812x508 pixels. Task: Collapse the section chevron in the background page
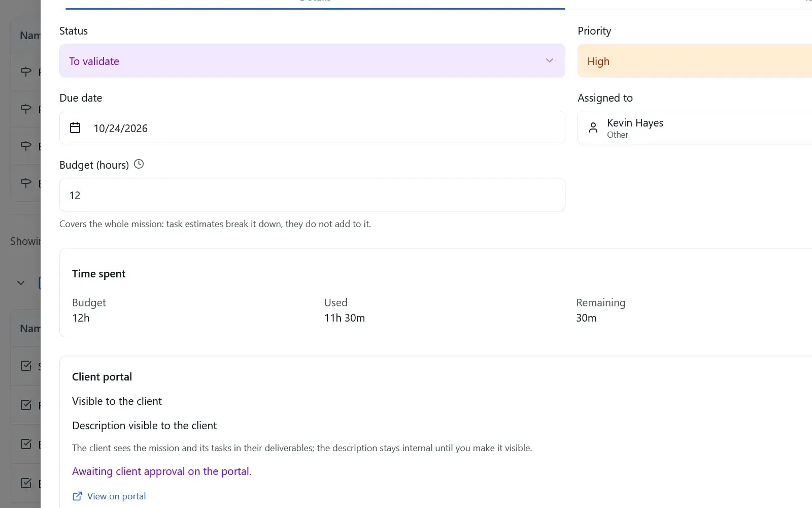(21, 283)
